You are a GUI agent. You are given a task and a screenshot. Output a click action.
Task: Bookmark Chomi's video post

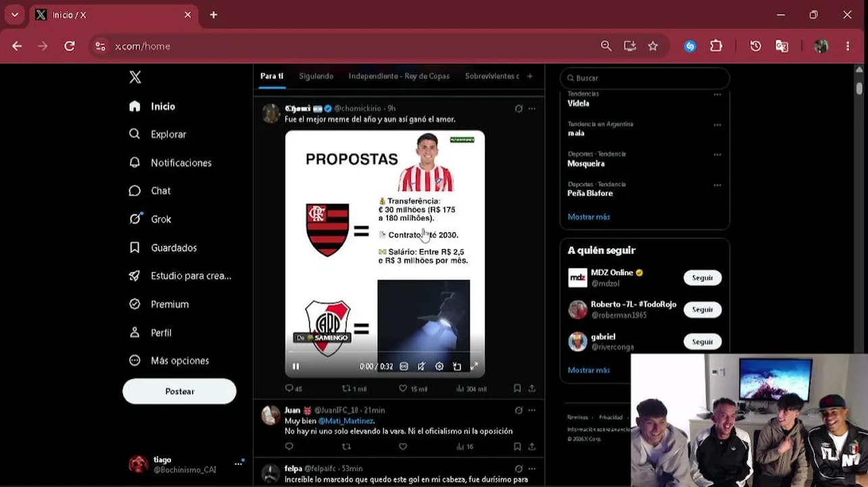pyautogui.click(x=517, y=388)
